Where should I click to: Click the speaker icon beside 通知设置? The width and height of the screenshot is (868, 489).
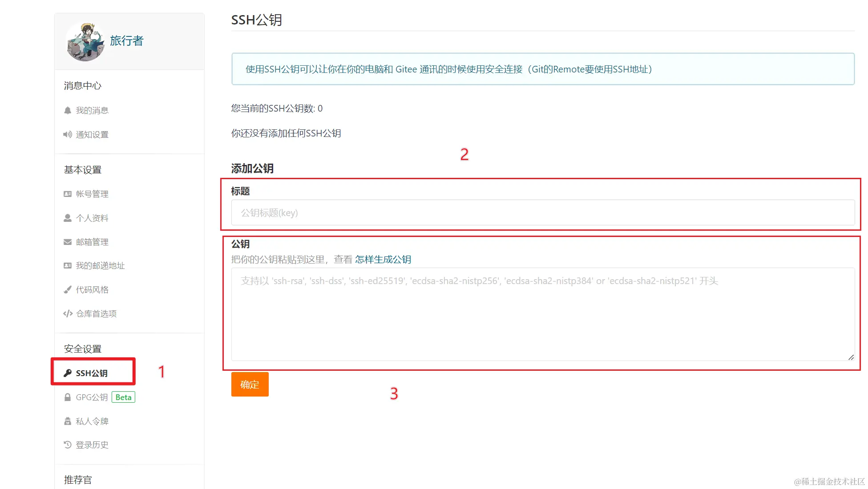coord(68,134)
